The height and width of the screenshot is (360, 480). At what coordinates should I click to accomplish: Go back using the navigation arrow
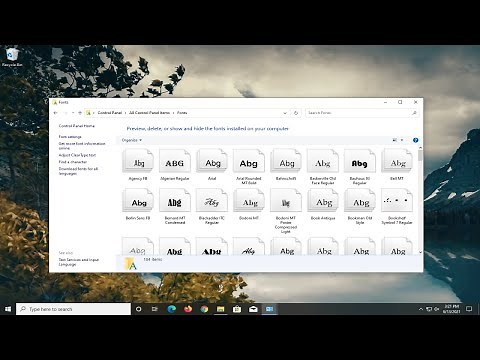[56, 113]
